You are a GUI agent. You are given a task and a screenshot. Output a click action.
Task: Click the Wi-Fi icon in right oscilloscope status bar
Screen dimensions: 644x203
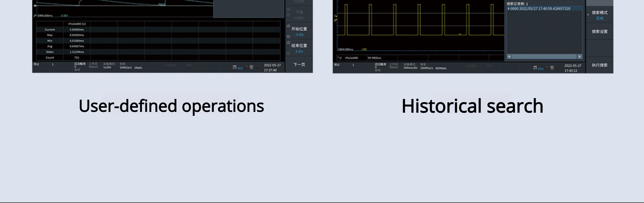pyautogui.click(x=558, y=68)
